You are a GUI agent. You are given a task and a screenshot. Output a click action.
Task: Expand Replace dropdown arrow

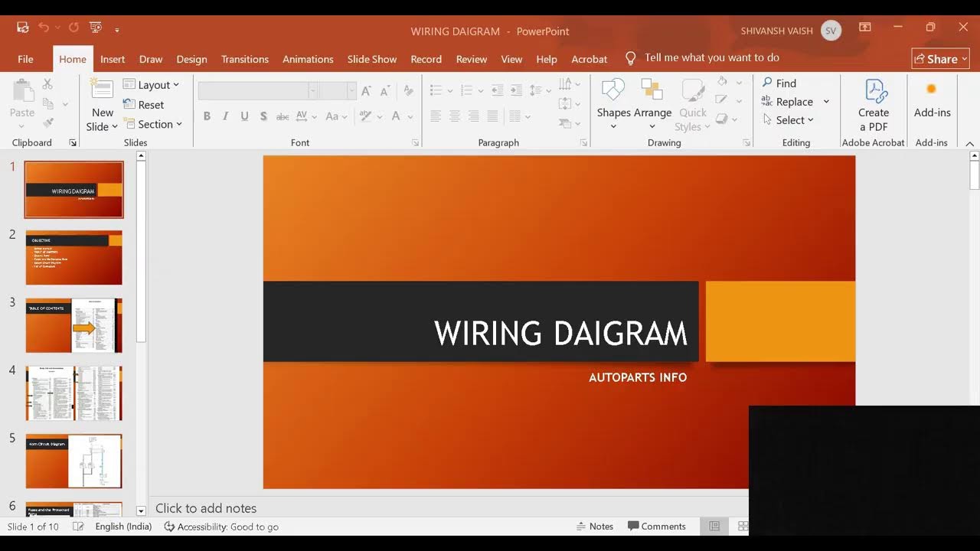[826, 102]
